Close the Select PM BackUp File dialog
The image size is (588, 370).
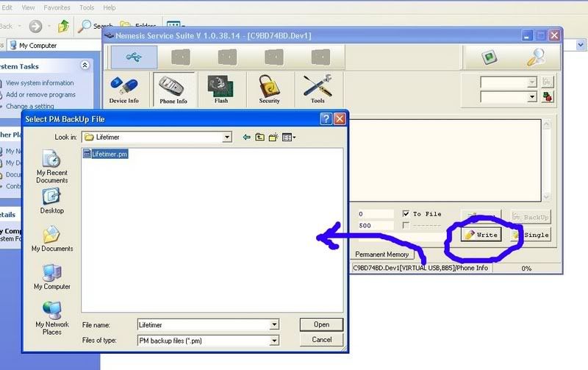pos(340,119)
